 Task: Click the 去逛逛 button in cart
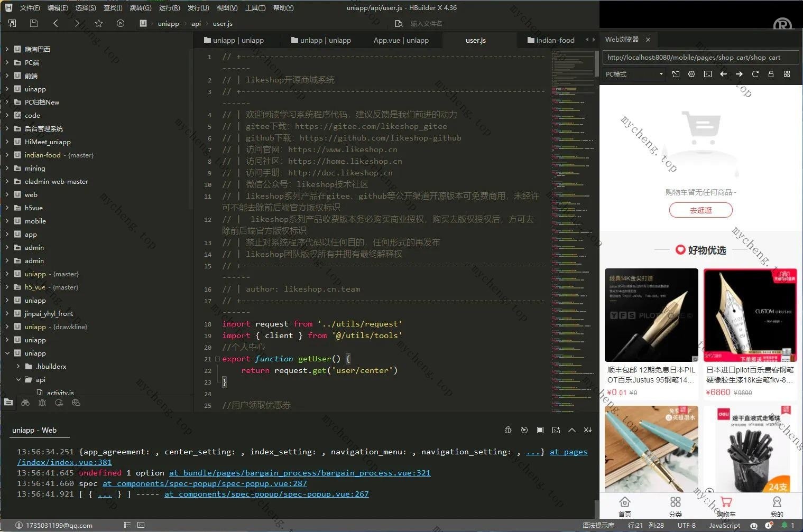(700, 210)
